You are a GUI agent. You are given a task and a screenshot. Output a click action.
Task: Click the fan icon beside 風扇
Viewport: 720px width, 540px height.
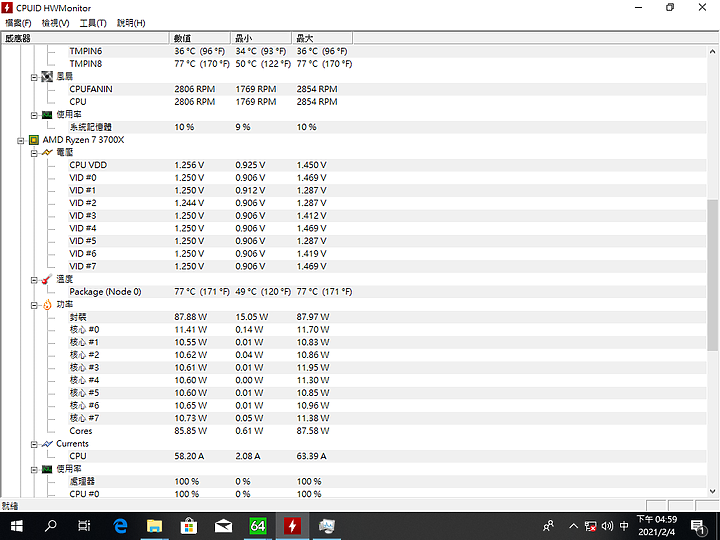click(47, 76)
